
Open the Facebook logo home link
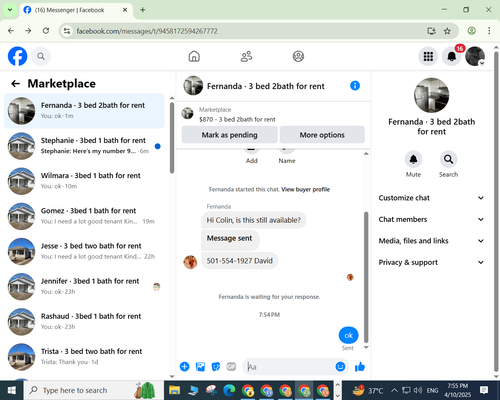pyautogui.click(x=17, y=56)
